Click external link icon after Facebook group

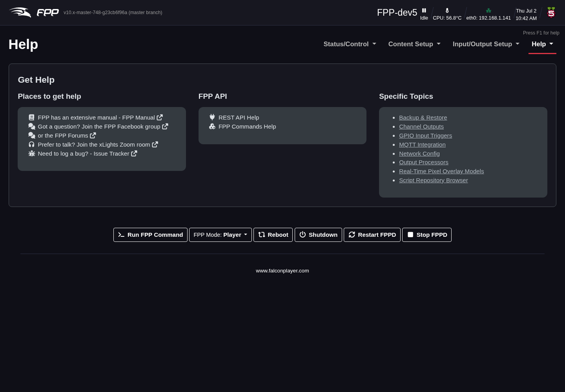[165, 127]
